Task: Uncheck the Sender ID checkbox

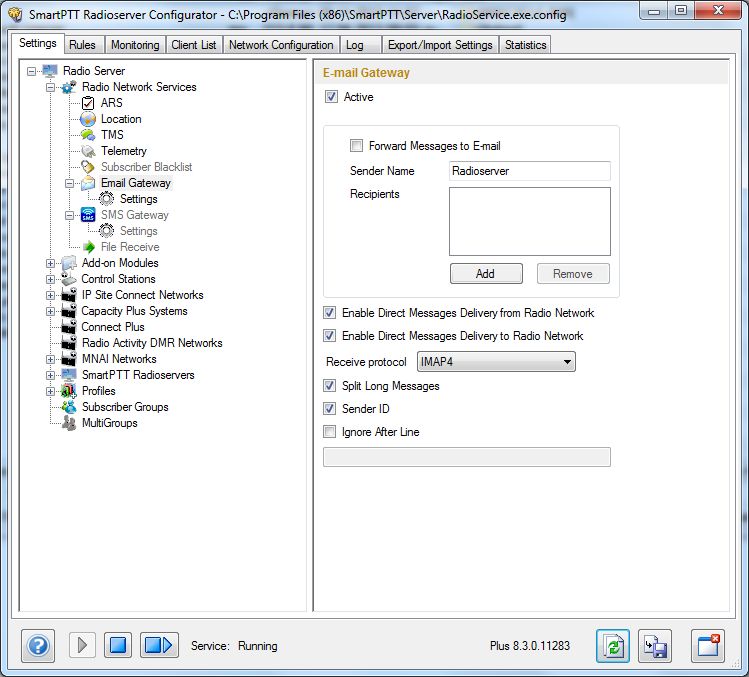Action: (x=330, y=408)
